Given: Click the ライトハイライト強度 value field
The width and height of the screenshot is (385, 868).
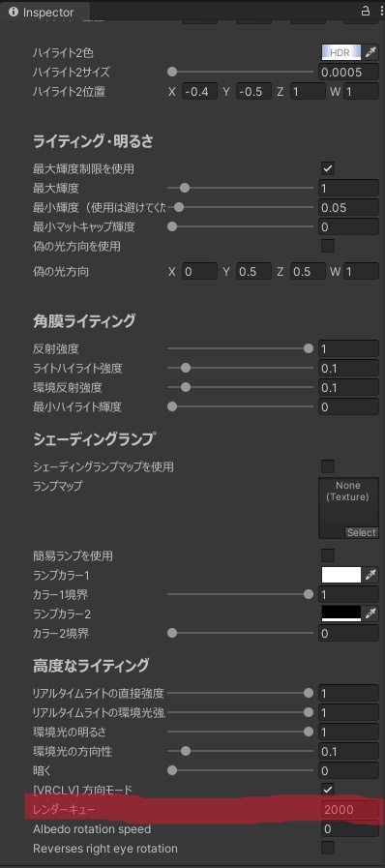Looking at the screenshot, I should [348, 368].
